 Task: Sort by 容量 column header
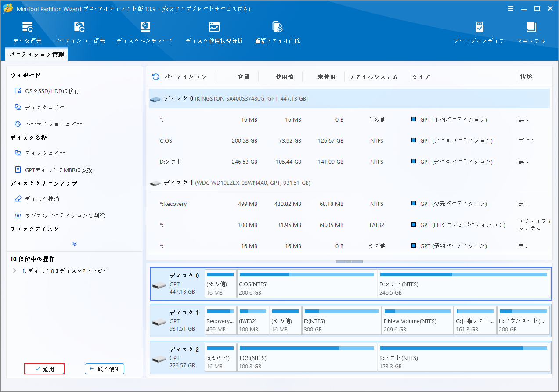[x=244, y=77]
